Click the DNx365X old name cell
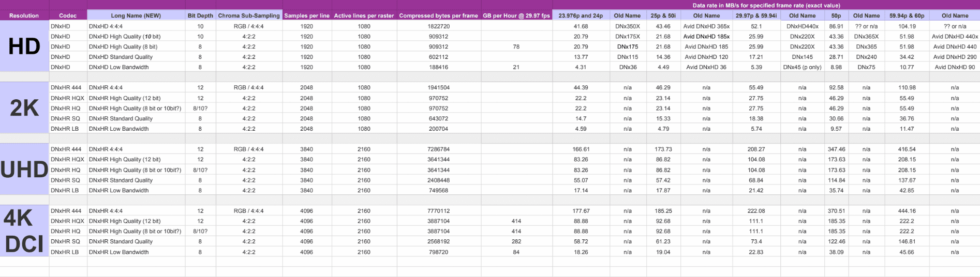980x277 pixels. pos(866,36)
